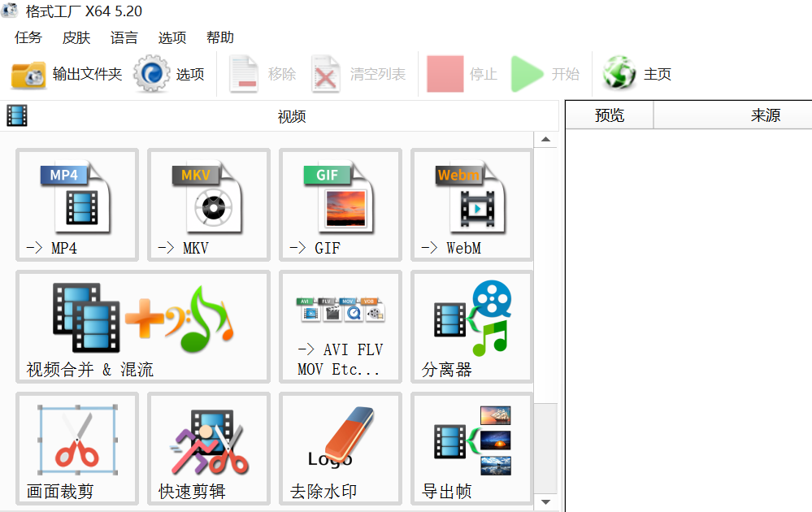The image size is (812, 512).
Task: Open the 选项 menu in menu bar
Action: pos(172,37)
